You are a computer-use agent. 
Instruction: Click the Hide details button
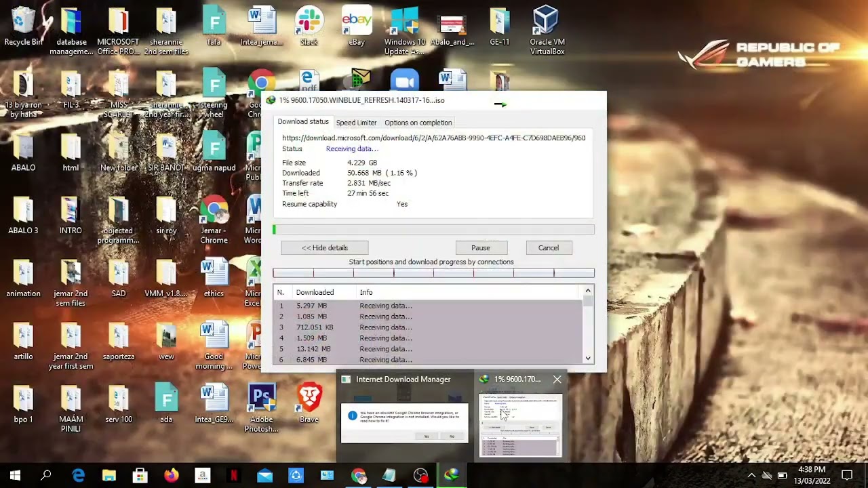point(325,248)
